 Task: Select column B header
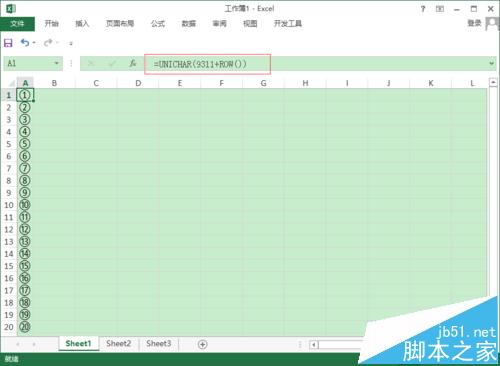pyautogui.click(x=54, y=83)
